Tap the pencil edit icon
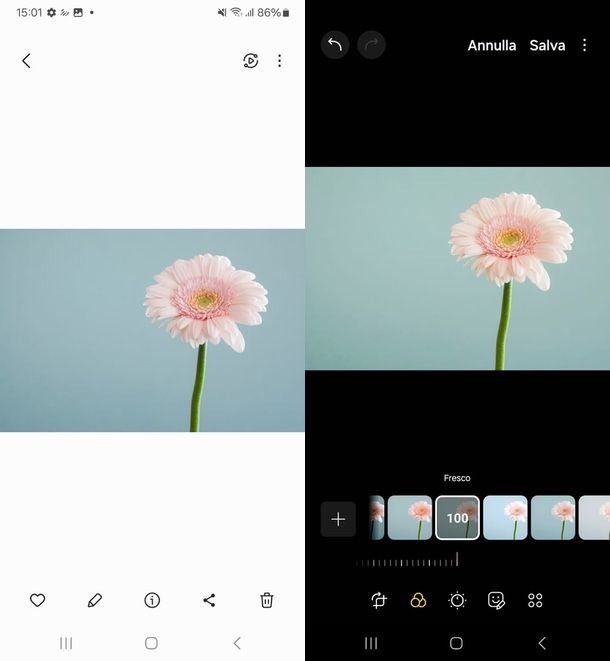Image resolution: width=610 pixels, height=661 pixels. tap(95, 600)
